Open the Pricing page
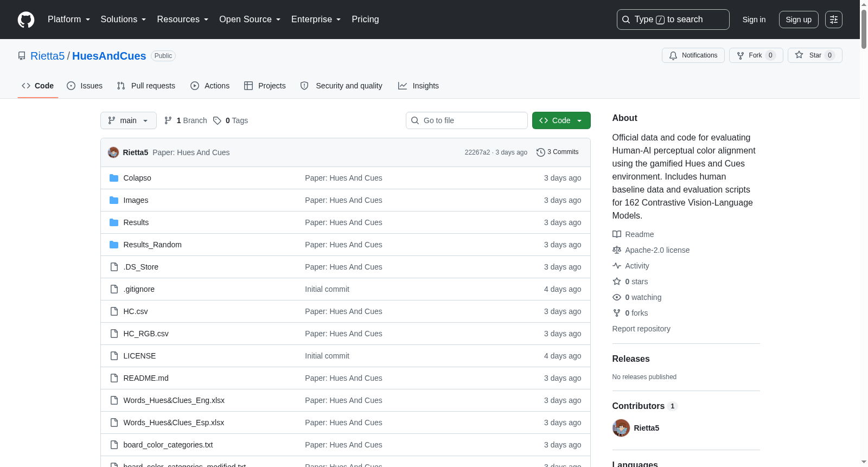 [365, 20]
